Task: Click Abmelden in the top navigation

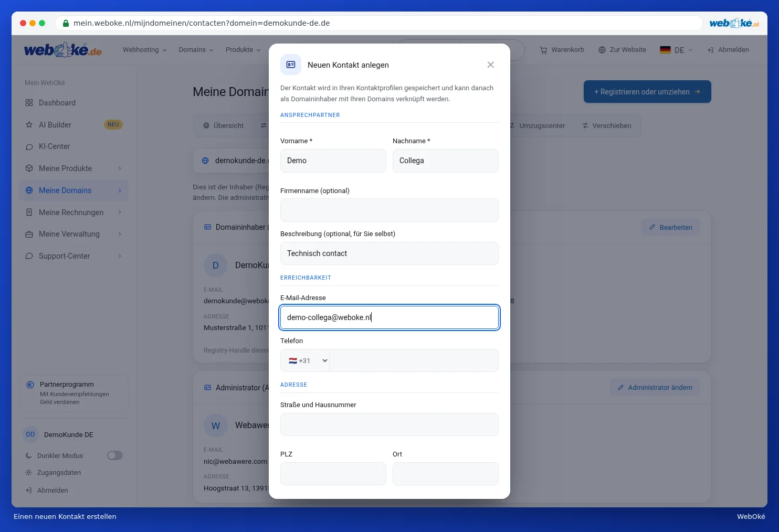Action: pos(728,50)
